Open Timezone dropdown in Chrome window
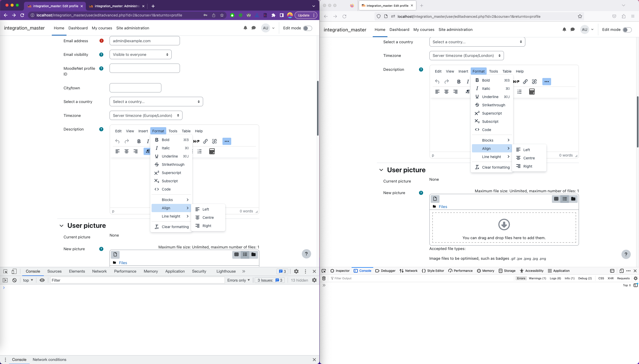 pos(146,116)
